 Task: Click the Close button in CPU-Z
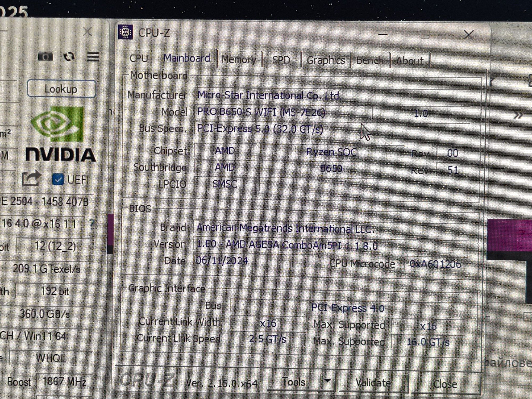[x=445, y=384]
